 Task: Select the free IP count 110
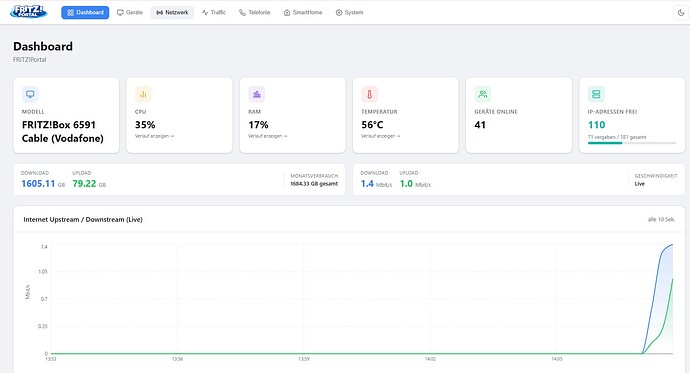pyautogui.click(x=597, y=125)
